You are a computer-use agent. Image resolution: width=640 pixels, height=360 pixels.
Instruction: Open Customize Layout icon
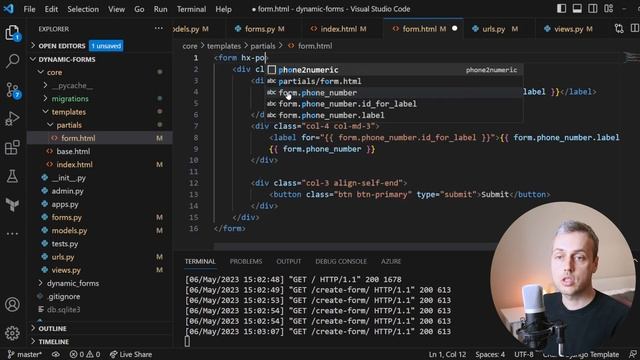609,9
